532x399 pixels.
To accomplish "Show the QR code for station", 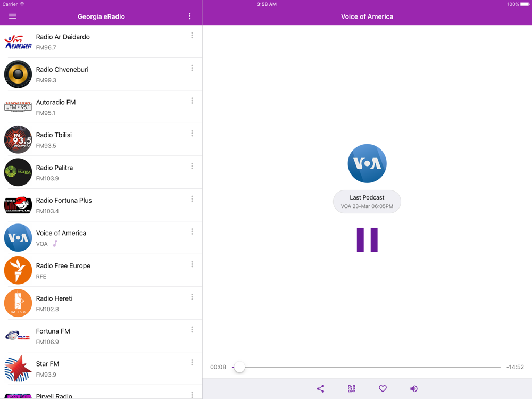I will click(x=352, y=389).
